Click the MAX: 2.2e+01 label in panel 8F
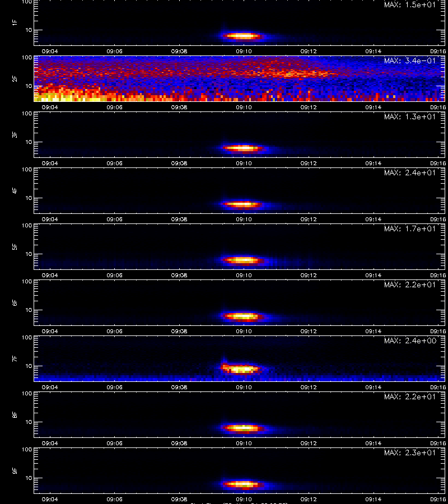The height and width of the screenshot is (504, 448). [410, 396]
